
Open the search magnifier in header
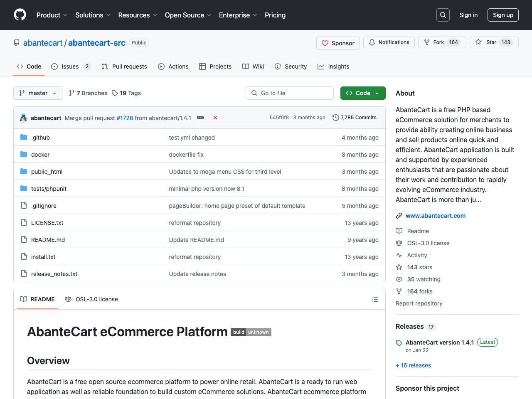(443, 15)
